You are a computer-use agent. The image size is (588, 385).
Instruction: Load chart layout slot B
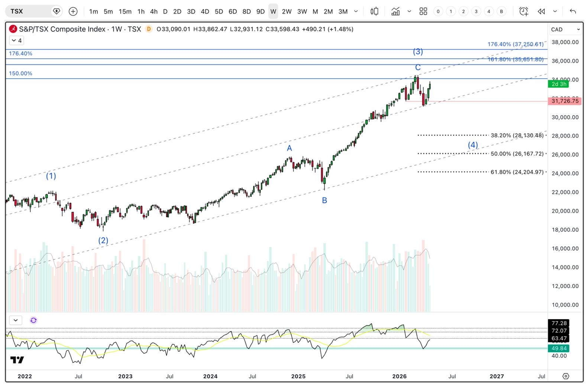tap(501, 12)
